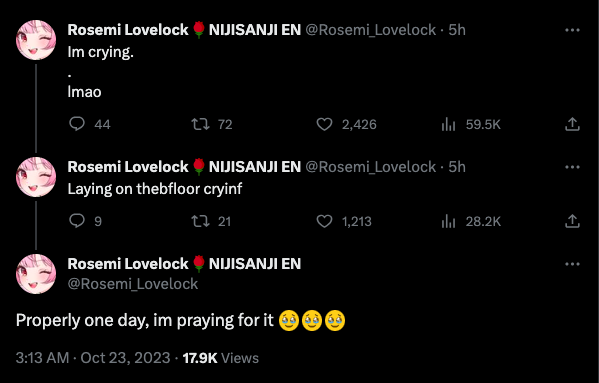Retweet the "Im crying." tweet
Screen dimensions: 599x383
(212, 124)
